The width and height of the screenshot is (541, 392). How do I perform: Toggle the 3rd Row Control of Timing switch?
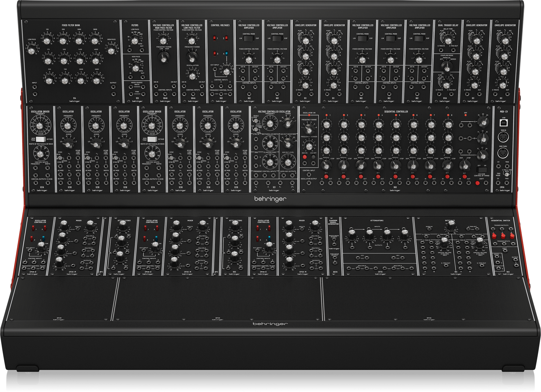[481, 170]
